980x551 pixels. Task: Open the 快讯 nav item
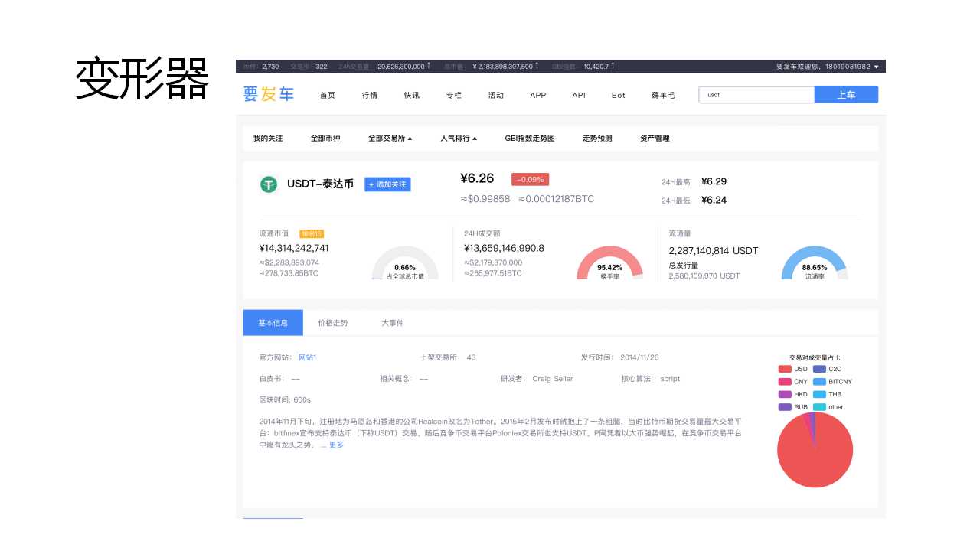(x=412, y=95)
